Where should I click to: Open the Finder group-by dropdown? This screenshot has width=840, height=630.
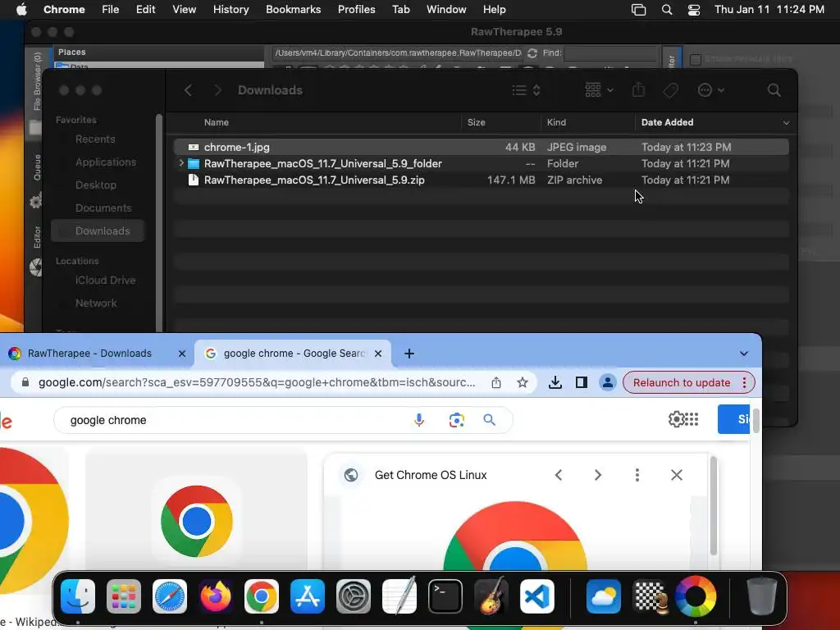tap(599, 90)
